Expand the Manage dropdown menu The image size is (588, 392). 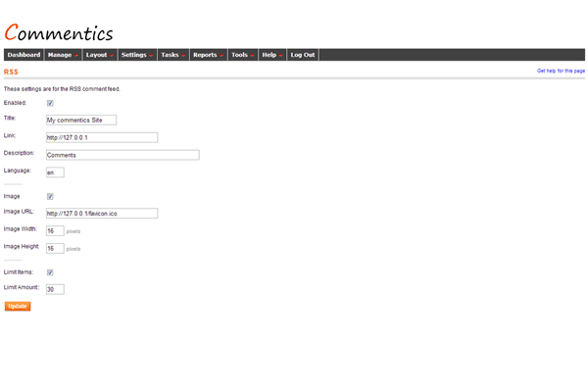pos(63,55)
